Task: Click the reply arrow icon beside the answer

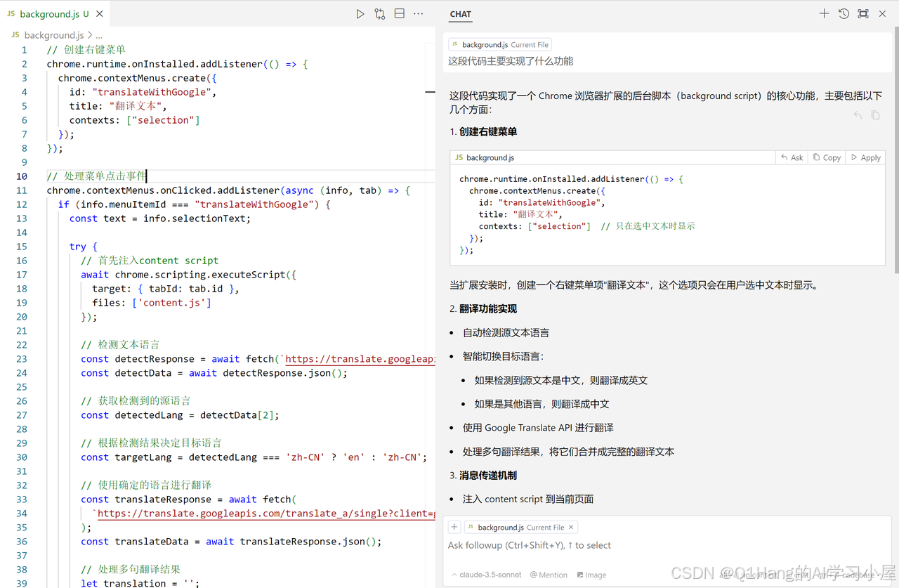Action: tap(858, 115)
